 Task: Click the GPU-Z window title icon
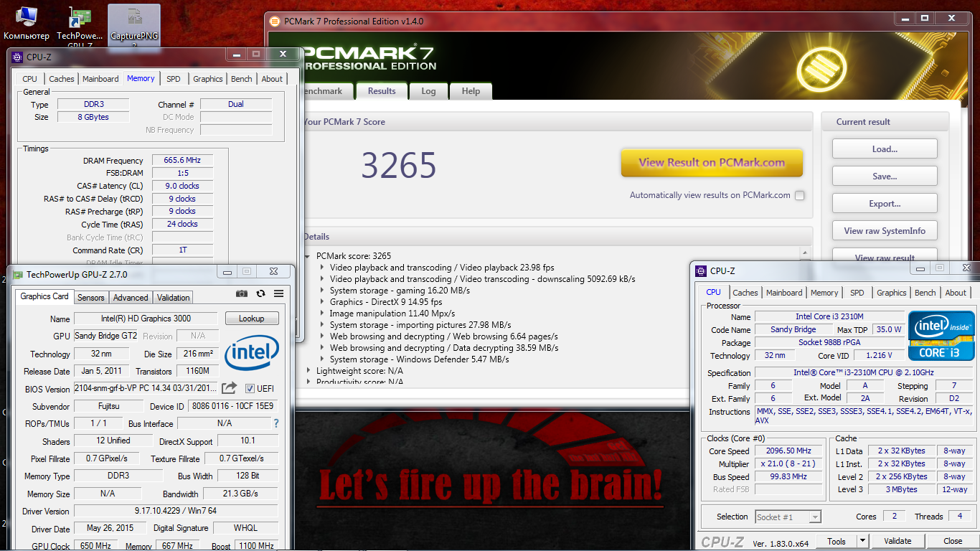pyautogui.click(x=17, y=274)
